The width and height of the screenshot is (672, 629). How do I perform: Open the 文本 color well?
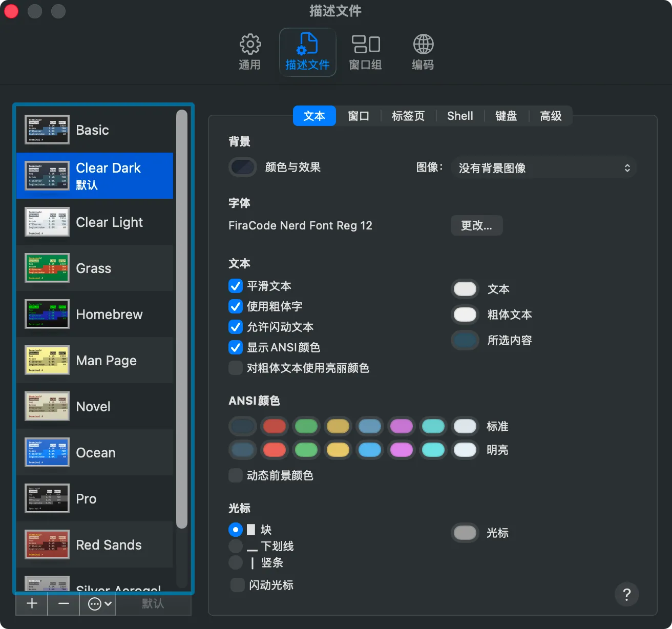coord(464,288)
